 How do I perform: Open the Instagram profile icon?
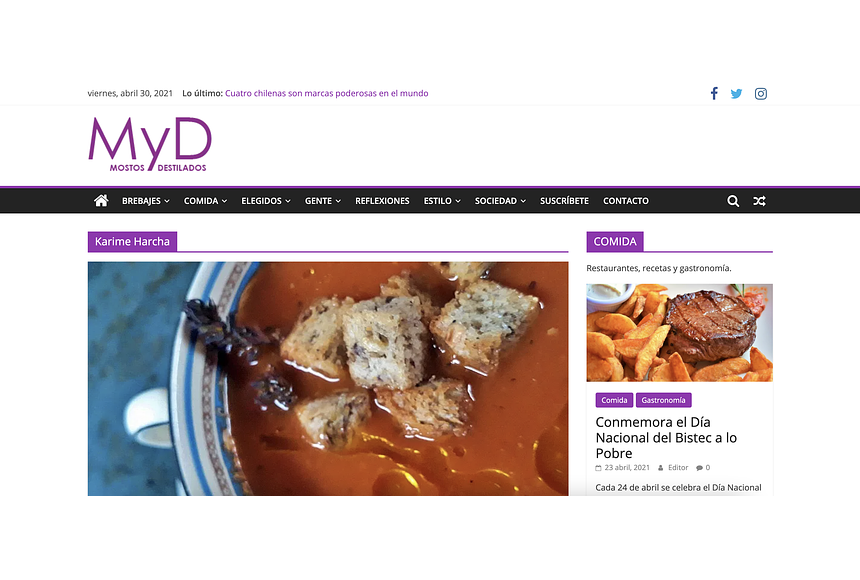(x=761, y=94)
